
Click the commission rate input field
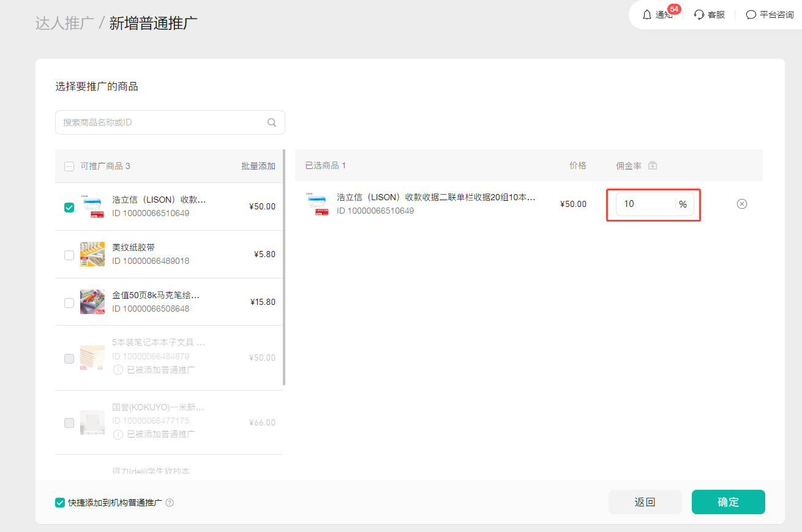pyautogui.click(x=644, y=204)
